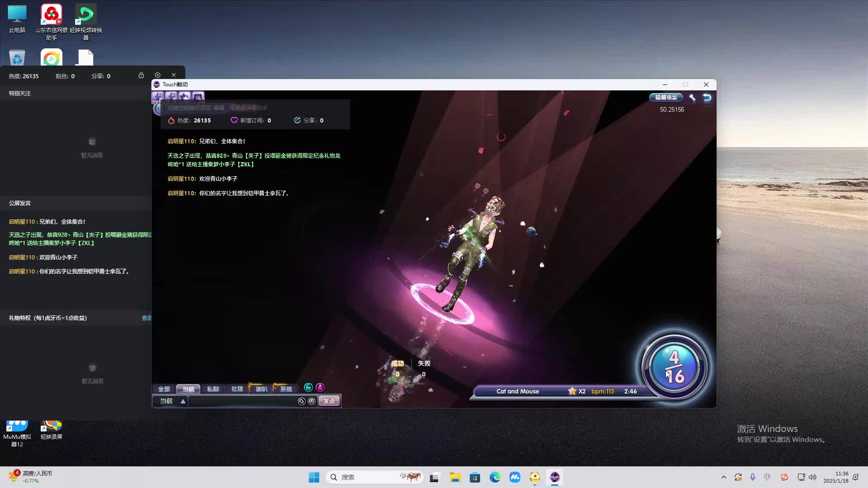
Task: Click the blue return arrow icon
Action: [x=707, y=98]
